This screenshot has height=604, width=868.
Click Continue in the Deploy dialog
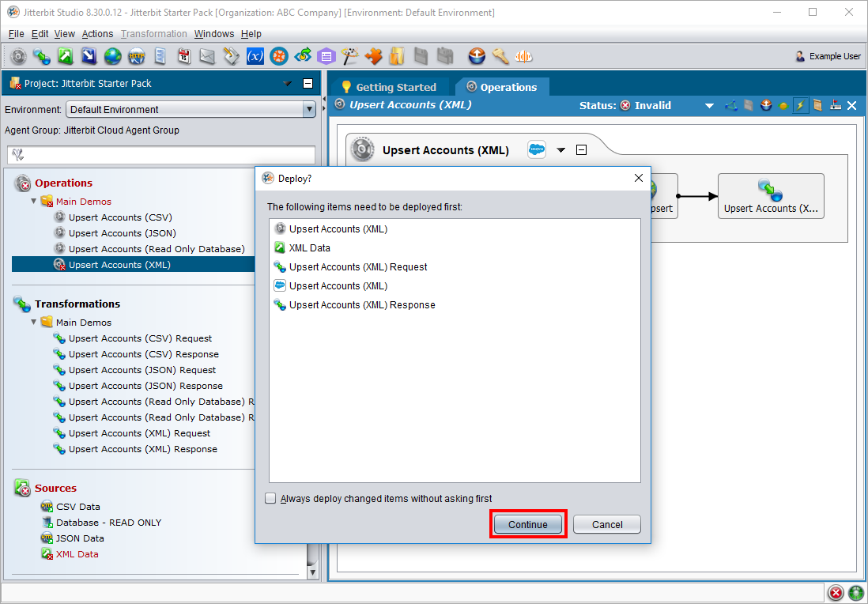click(527, 525)
